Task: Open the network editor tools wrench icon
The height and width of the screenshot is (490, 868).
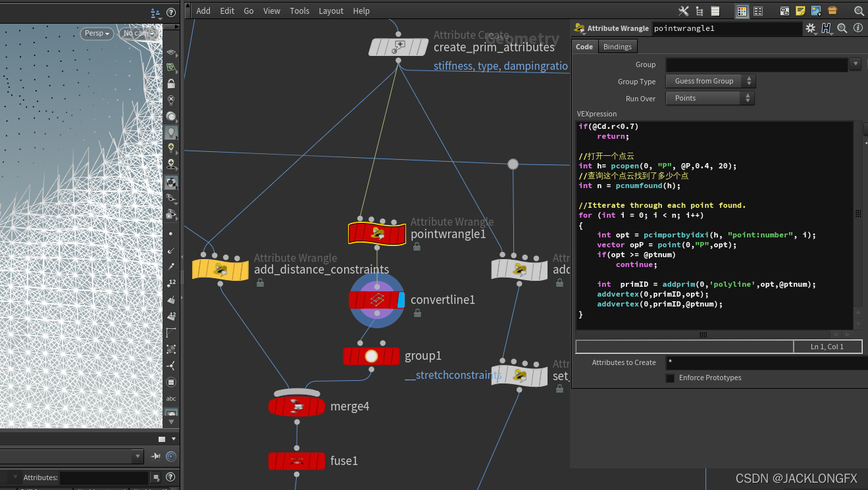Action: tap(683, 11)
